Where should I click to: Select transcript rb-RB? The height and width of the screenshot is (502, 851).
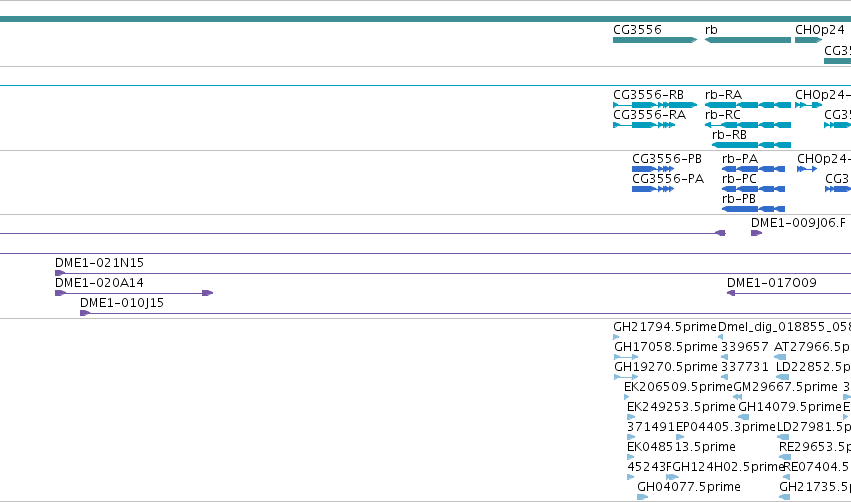click(751, 145)
